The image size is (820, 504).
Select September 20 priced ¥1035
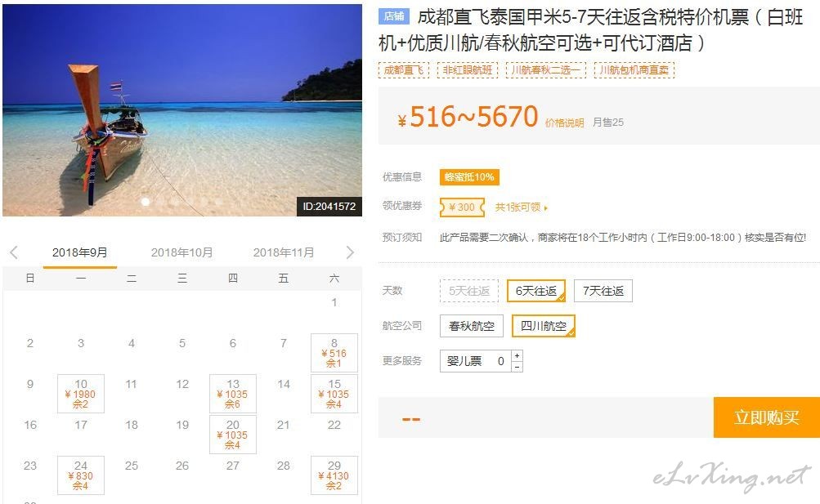click(233, 434)
